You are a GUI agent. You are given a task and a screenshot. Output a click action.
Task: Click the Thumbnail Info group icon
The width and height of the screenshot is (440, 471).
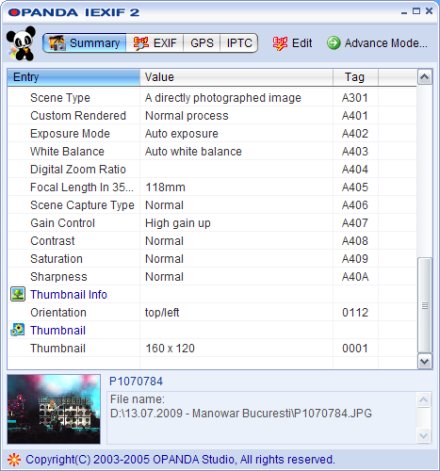pos(18,294)
